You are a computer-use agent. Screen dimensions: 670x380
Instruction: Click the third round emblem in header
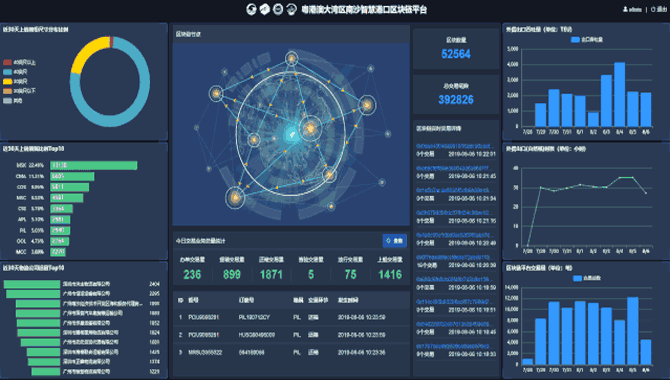pos(278,9)
